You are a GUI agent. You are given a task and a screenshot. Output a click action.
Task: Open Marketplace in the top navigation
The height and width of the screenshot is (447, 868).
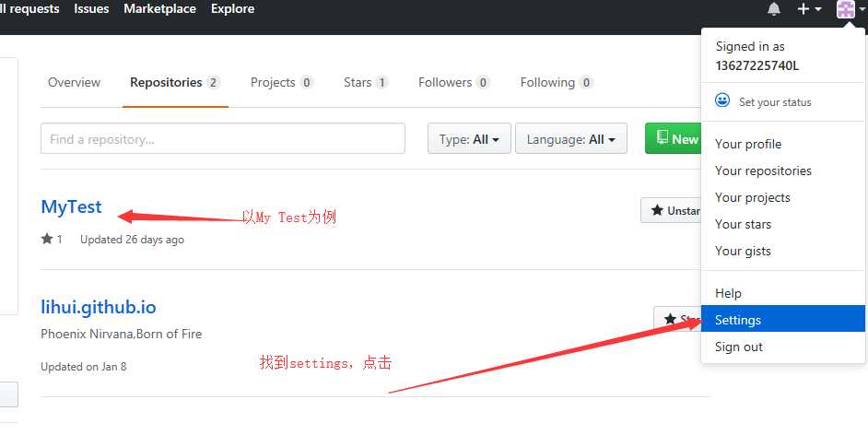pos(160,9)
